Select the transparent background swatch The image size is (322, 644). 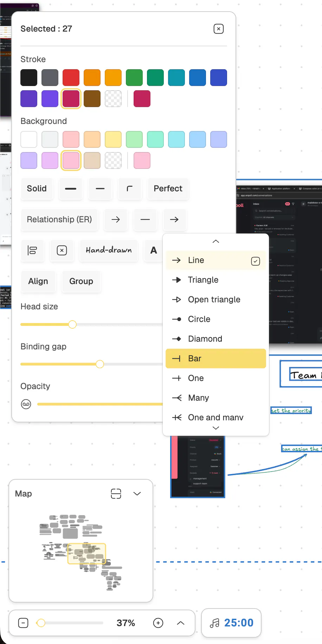113,160
